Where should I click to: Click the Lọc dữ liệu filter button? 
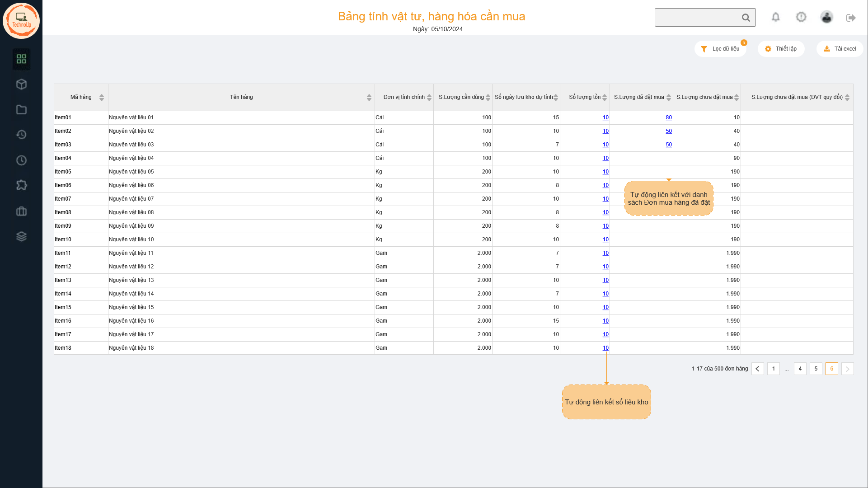coord(720,49)
